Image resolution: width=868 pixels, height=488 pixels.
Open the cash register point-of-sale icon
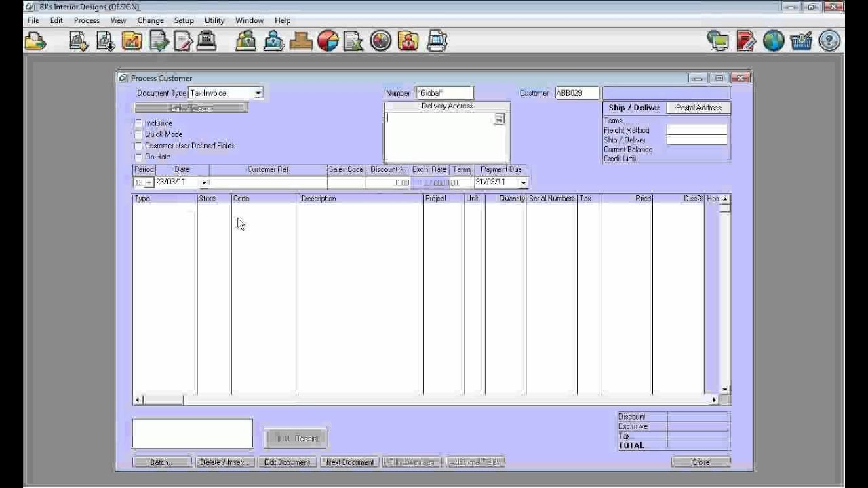(206, 41)
